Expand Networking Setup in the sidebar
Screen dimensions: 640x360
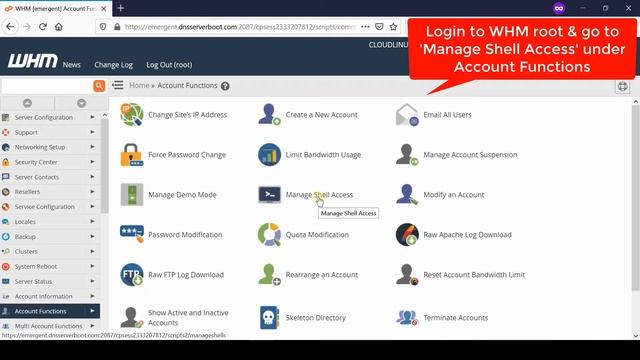(50, 147)
